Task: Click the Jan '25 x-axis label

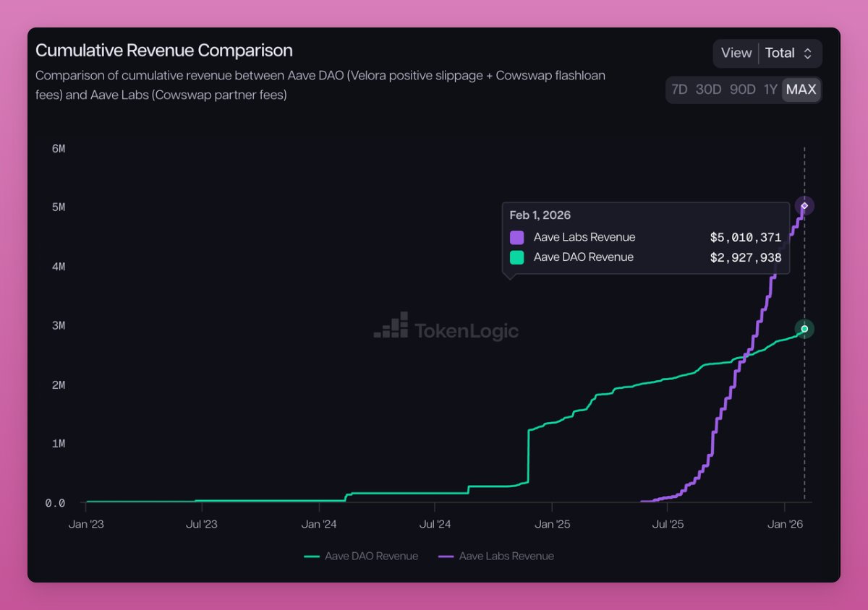Action: pos(552,524)
